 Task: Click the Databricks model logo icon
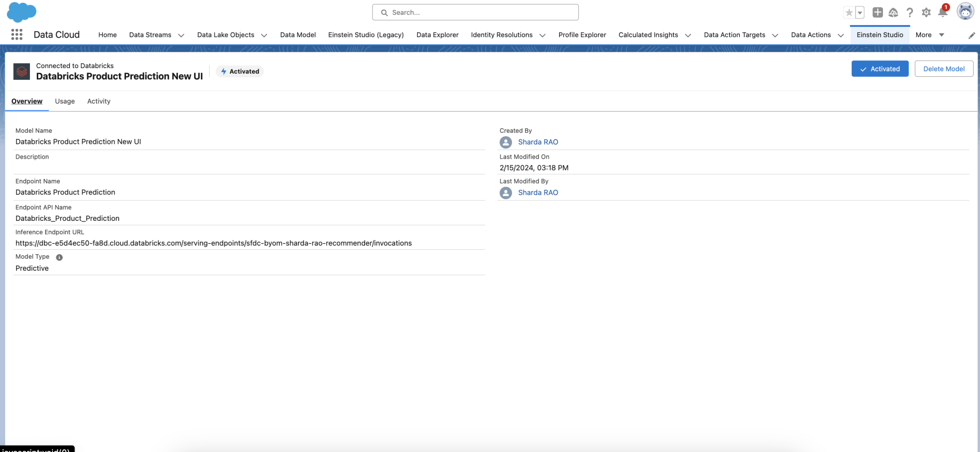22,71
